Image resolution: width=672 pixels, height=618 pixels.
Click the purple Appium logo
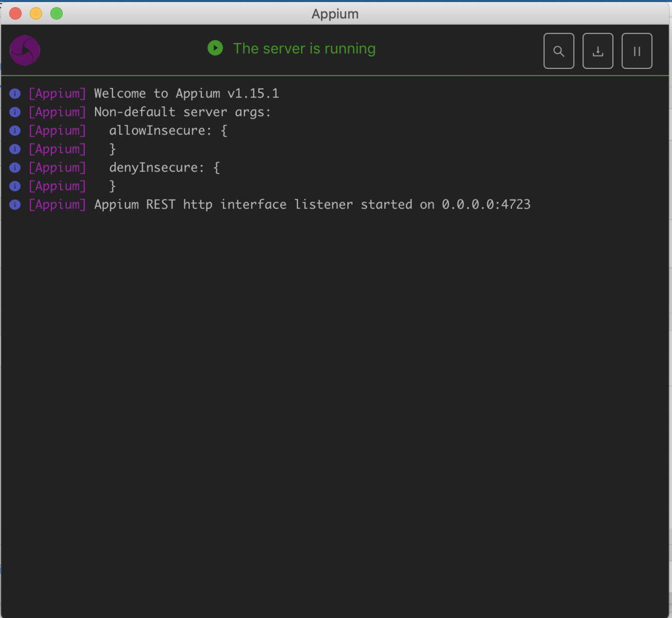pyautogui.click(x=25, y=50)
